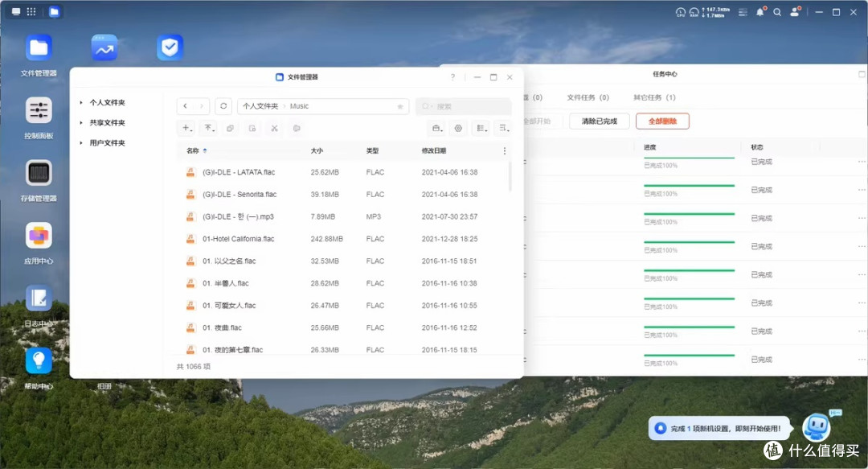Sort file list by 类型 column

(x=372, y=150)
